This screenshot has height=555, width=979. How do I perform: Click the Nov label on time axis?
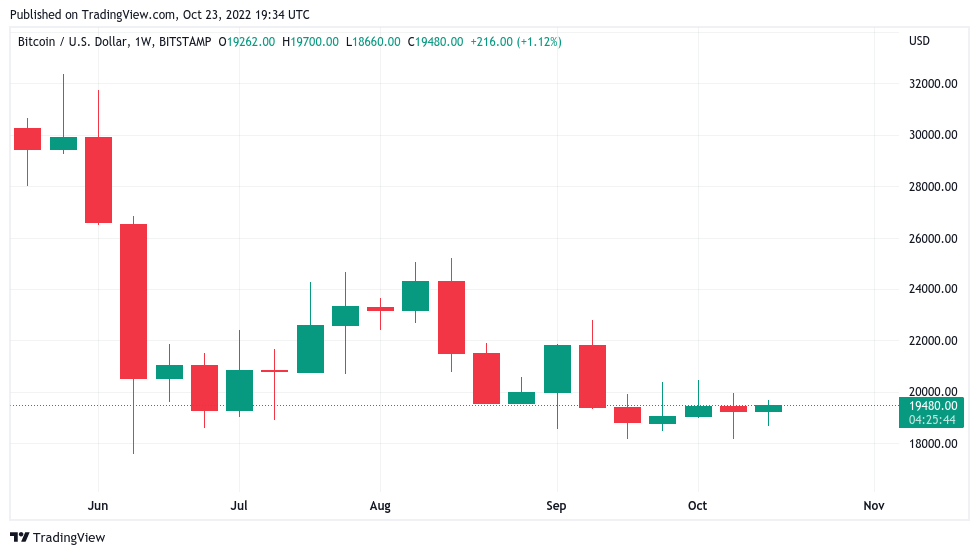(874, 506)
